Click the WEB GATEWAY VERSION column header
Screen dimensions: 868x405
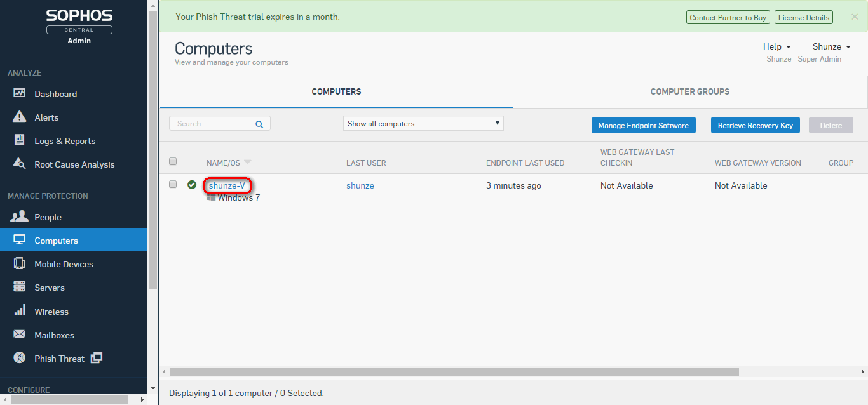[757, 163]
